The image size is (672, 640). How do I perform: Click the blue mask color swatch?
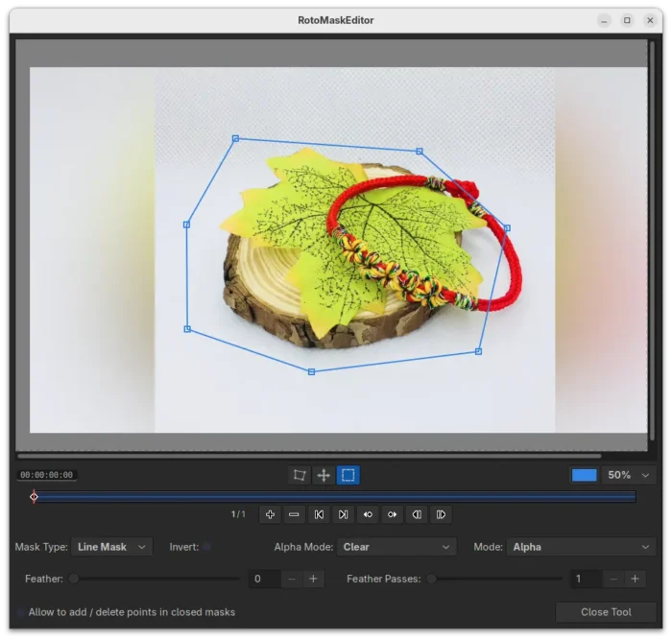[584, 475]
